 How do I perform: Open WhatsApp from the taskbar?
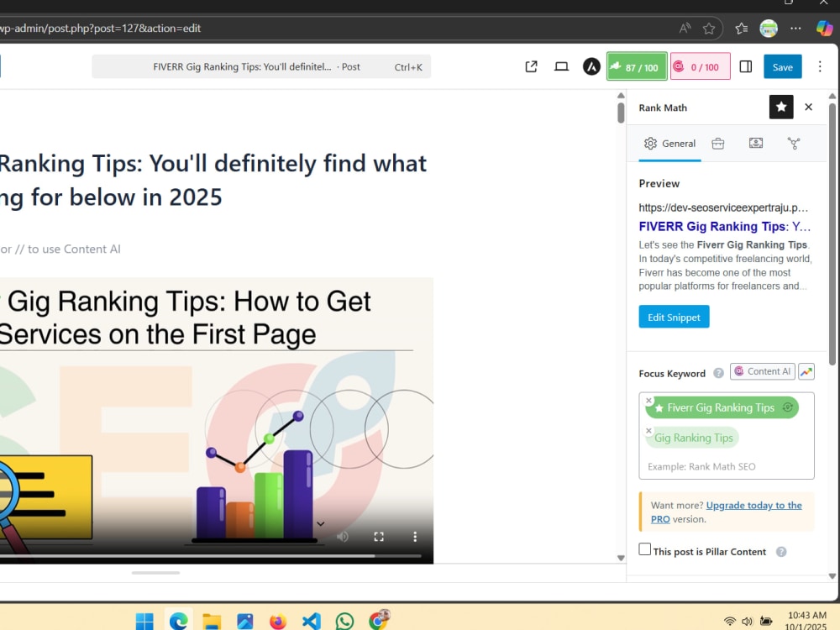pyautogui.click(x=344, y=622)
